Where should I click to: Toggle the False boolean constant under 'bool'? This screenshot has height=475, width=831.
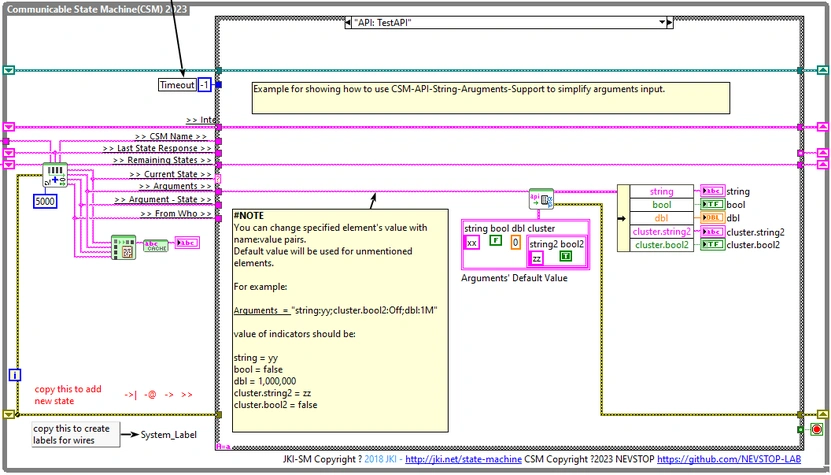[x=495, y=241]
